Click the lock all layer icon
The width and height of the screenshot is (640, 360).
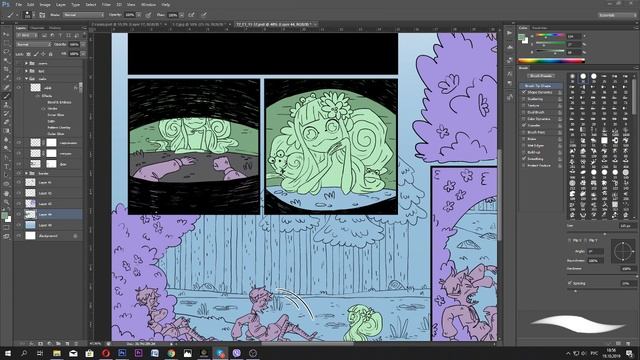51,54
